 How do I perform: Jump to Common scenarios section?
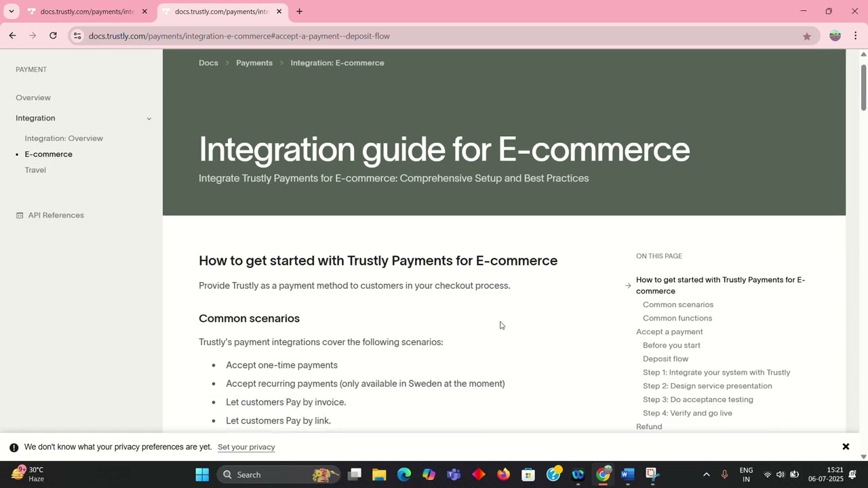point(678,304)
